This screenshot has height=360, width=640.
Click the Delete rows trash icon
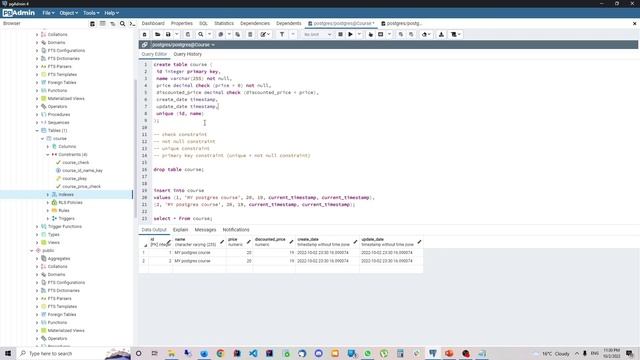[x=250, y=35]
